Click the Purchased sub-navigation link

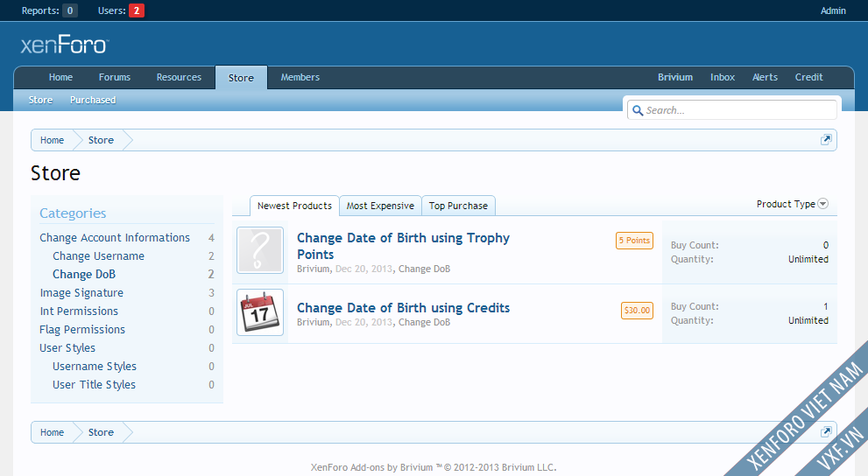click(x=93, y=100)
